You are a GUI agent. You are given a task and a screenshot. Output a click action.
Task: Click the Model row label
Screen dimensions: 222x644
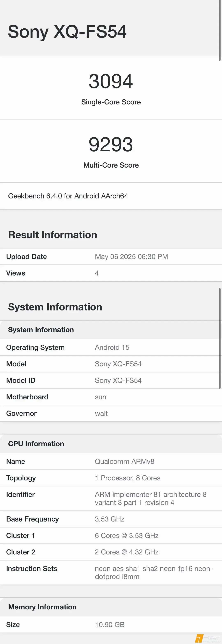[16, 364]
